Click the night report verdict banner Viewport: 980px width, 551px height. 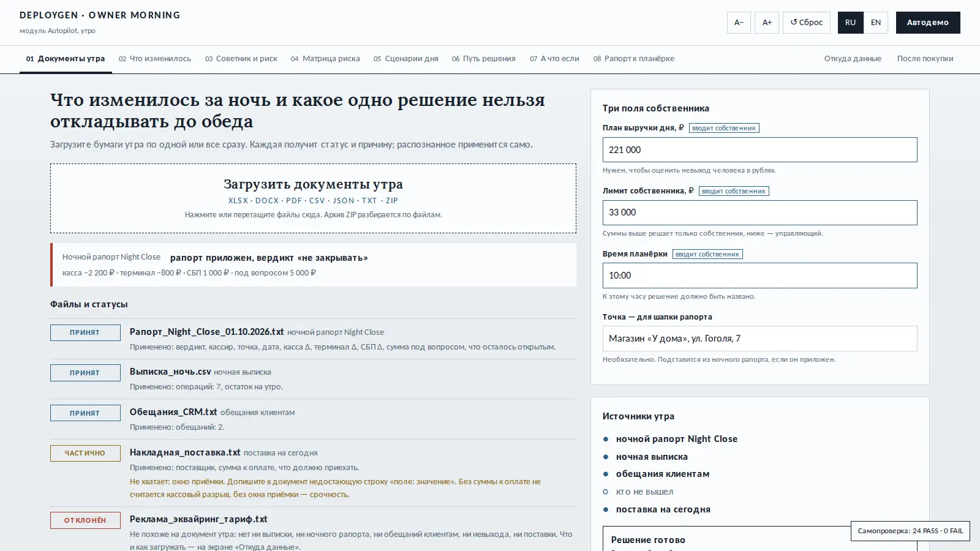click(313, 265)
